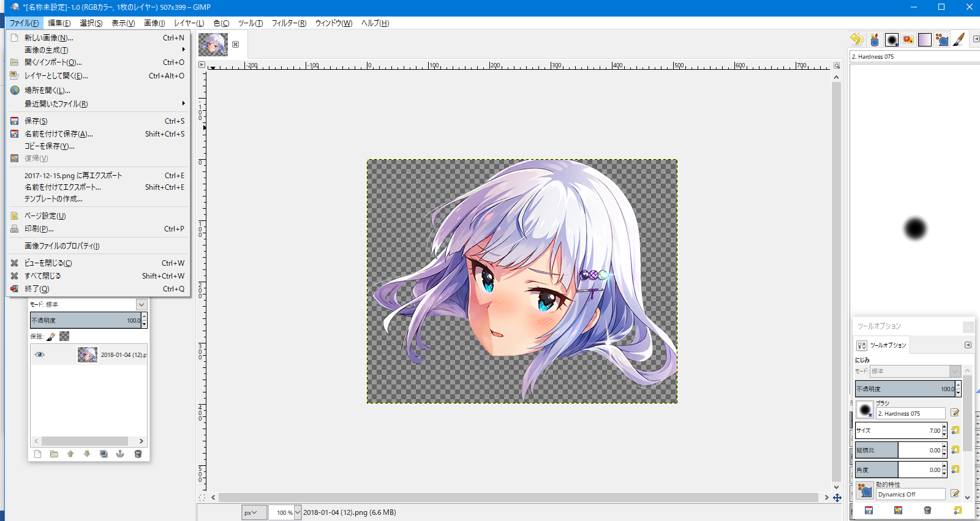The height and width of the screenshot is (521, 980).
Task: Open brush picker in tool options
Action: coord(865,409)
